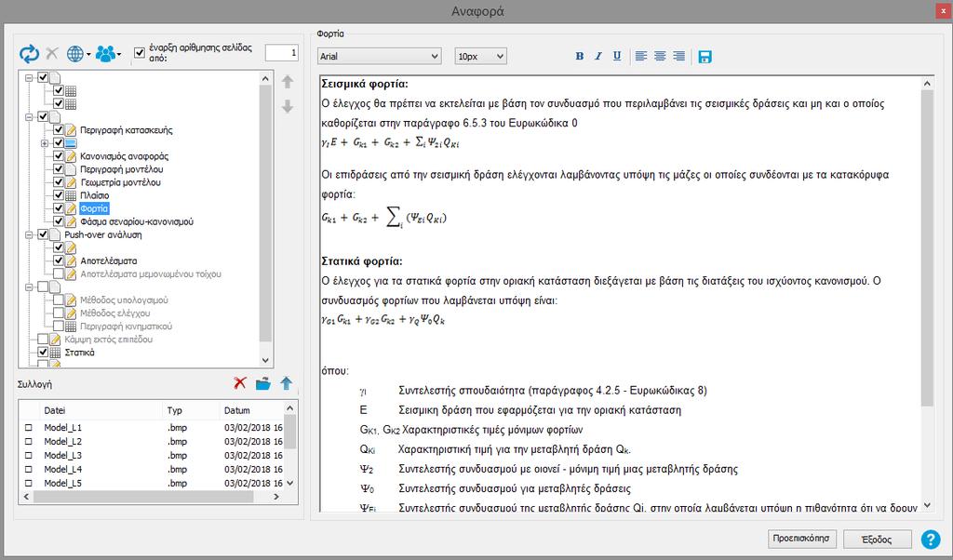
Task: Select the Περιγραφή μοντέλου tree item
Action: [x=122, y=169]
